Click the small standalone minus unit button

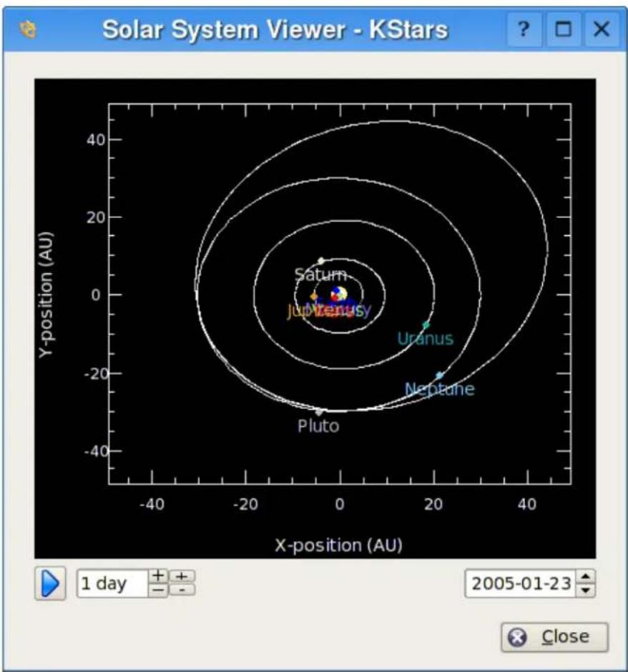[182, 590]
